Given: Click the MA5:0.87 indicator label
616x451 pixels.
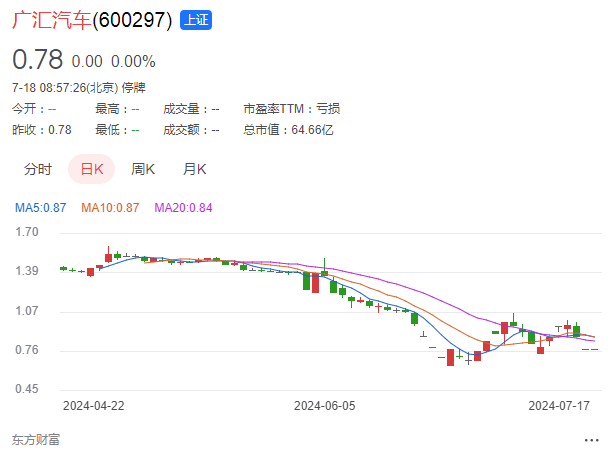Looking at the screenshot, I should 40,207.
